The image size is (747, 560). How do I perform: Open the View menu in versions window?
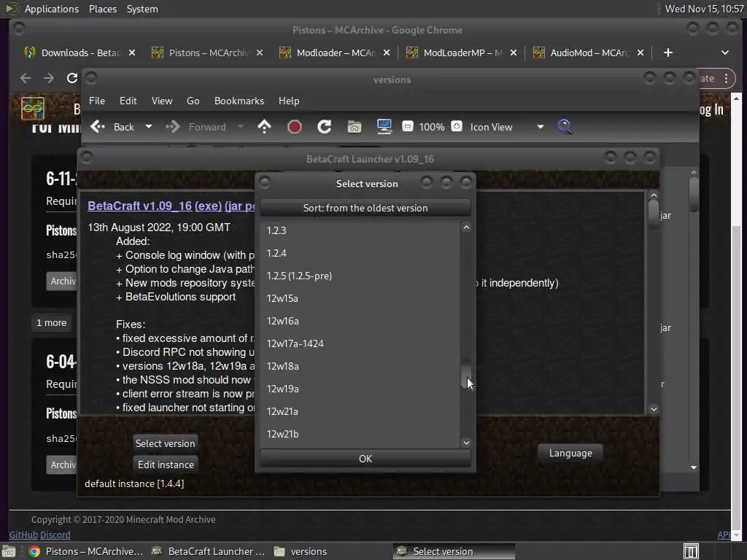point(162,101)
